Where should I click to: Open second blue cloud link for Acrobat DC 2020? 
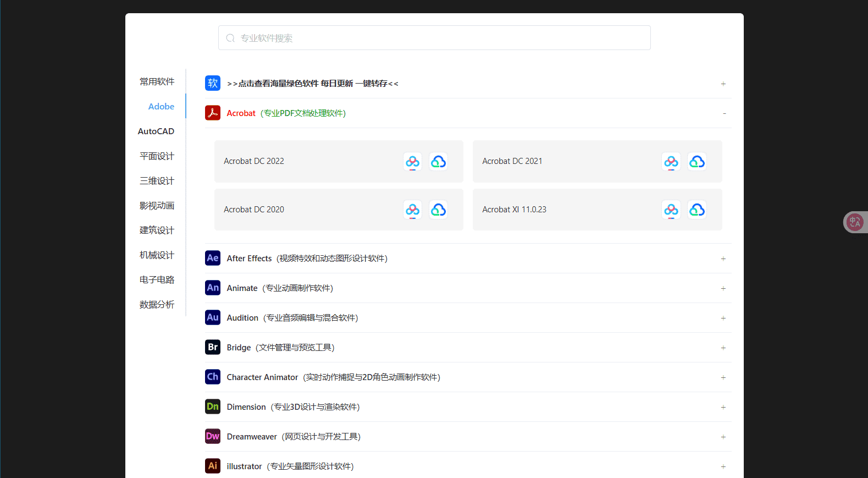pos(438,210)
